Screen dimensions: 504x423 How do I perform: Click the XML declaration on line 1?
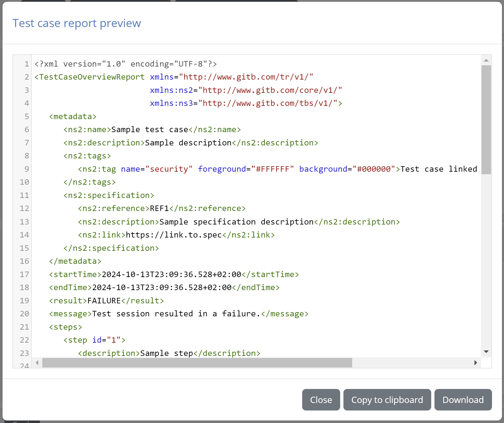(x=126, y=64)
